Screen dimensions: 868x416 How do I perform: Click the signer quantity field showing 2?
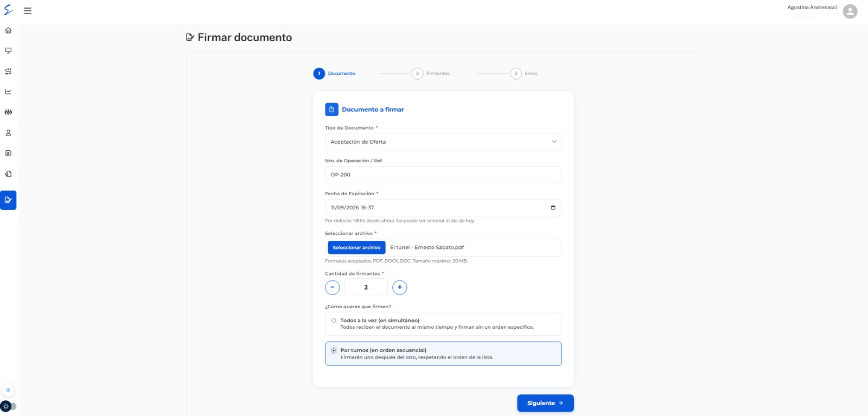click(366, 287)
